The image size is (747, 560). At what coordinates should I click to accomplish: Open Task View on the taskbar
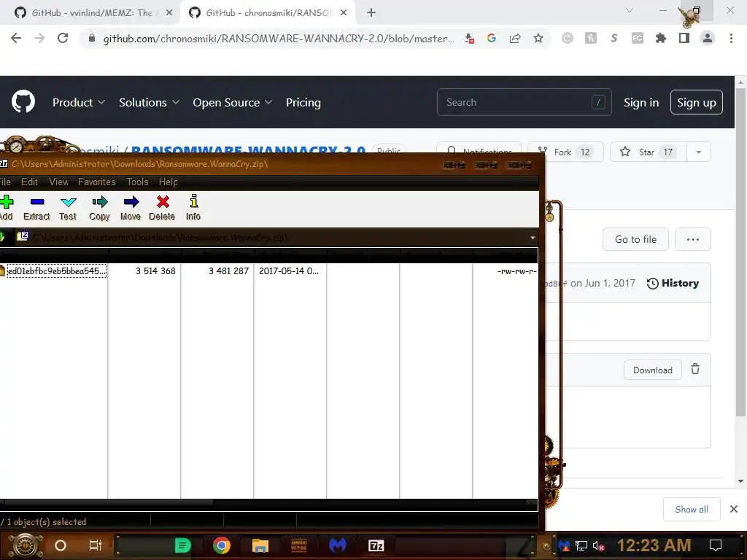(x=96, y=545)
